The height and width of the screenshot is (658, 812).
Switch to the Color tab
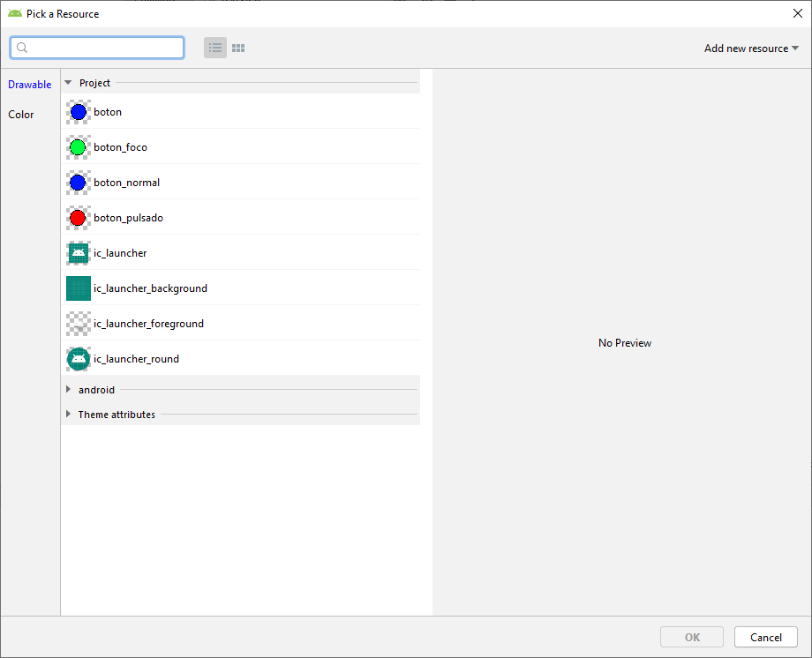pos(21,115)
